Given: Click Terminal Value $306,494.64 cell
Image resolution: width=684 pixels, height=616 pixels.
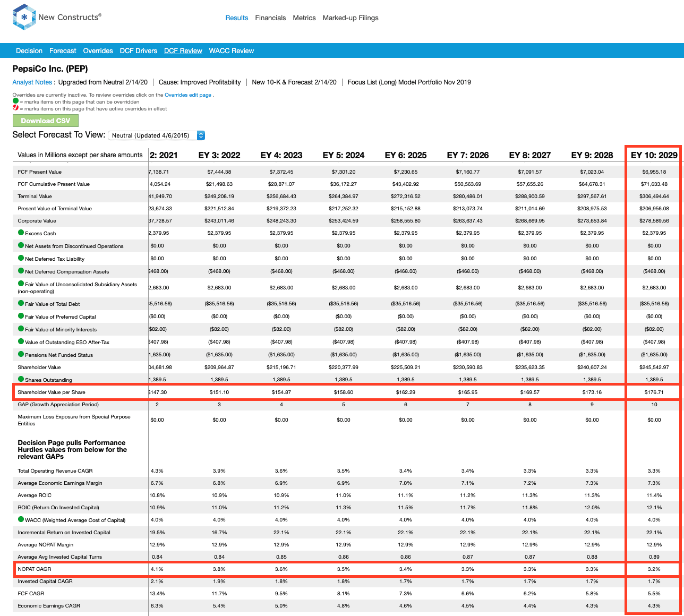Looking at the screenshot, I should coord(654,196).
